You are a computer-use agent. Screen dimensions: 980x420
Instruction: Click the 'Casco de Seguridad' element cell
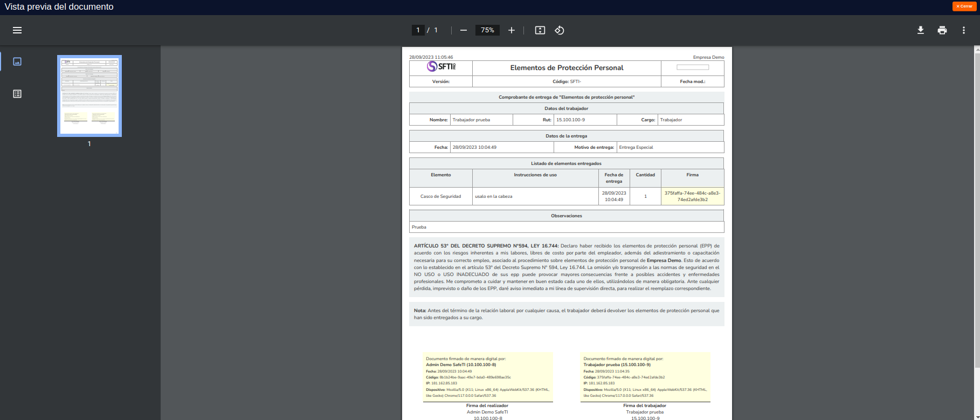point(440,196)
